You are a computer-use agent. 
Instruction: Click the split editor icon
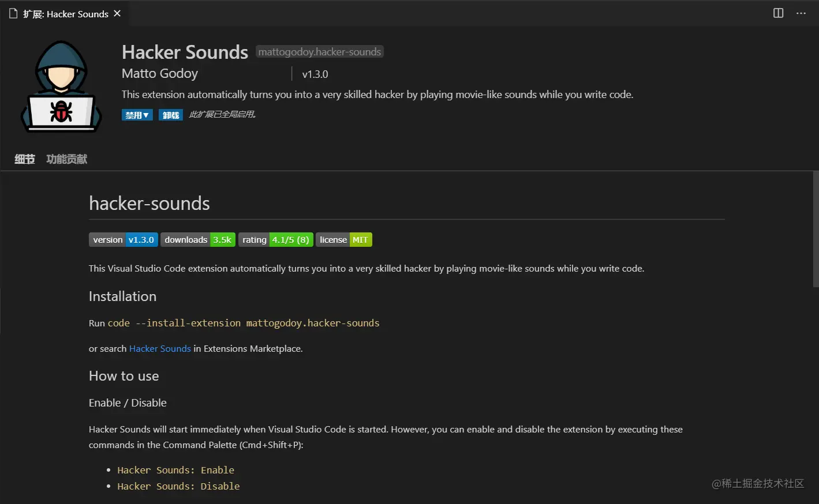[778, 13]
